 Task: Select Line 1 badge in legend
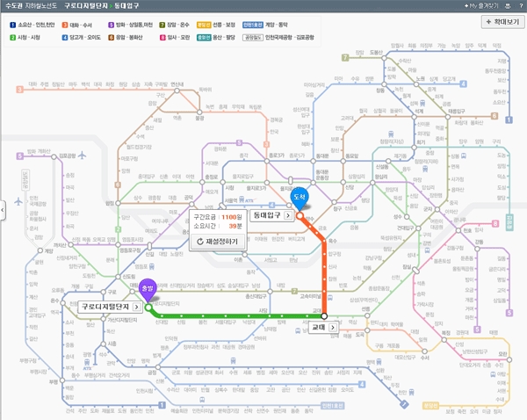[x=13, y=25]
